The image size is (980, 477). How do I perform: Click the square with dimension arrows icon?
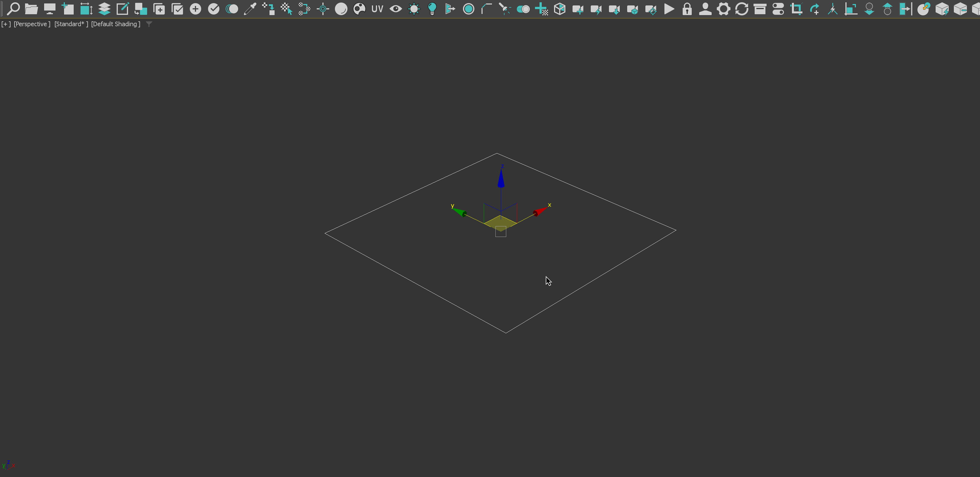point(86,8)
